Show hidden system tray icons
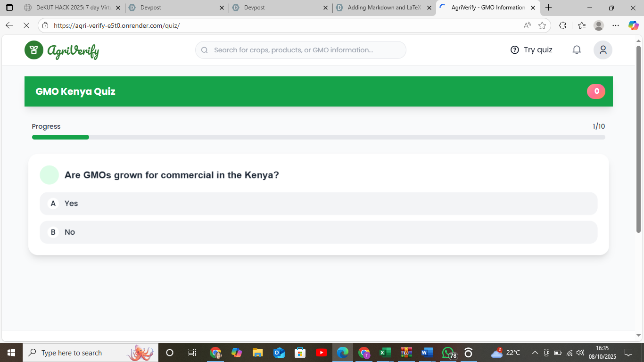644x362 pixels. coord(535,353)
